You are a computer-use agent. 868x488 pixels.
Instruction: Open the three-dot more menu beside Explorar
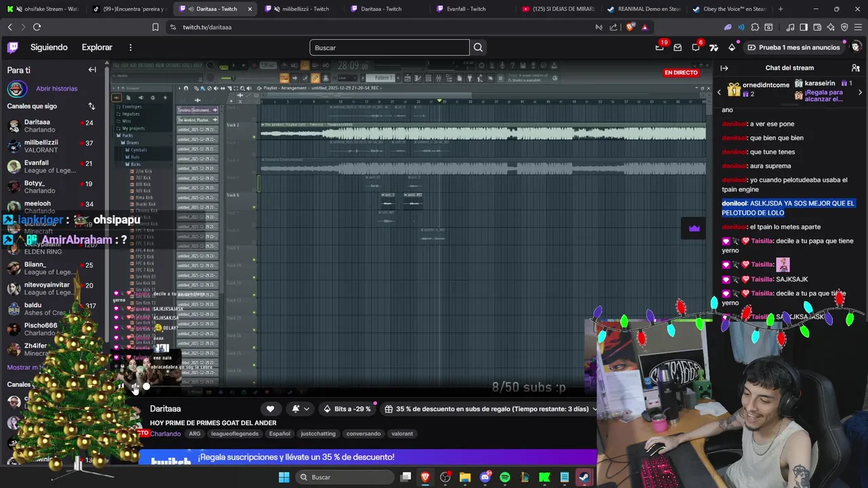(x=130, y=47)
